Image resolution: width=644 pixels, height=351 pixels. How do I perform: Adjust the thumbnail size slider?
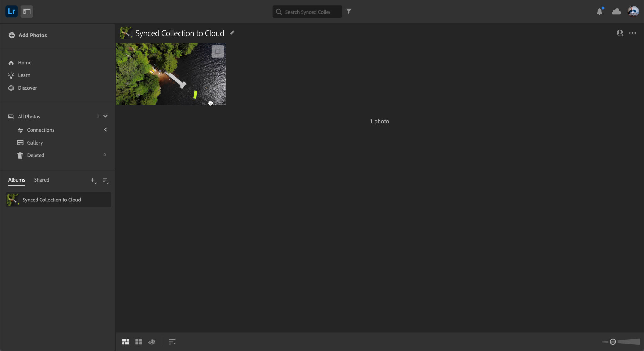point(613,342)
